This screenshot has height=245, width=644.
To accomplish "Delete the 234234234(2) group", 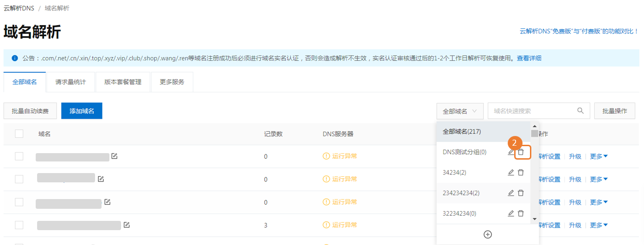I will tap(521, 193).
